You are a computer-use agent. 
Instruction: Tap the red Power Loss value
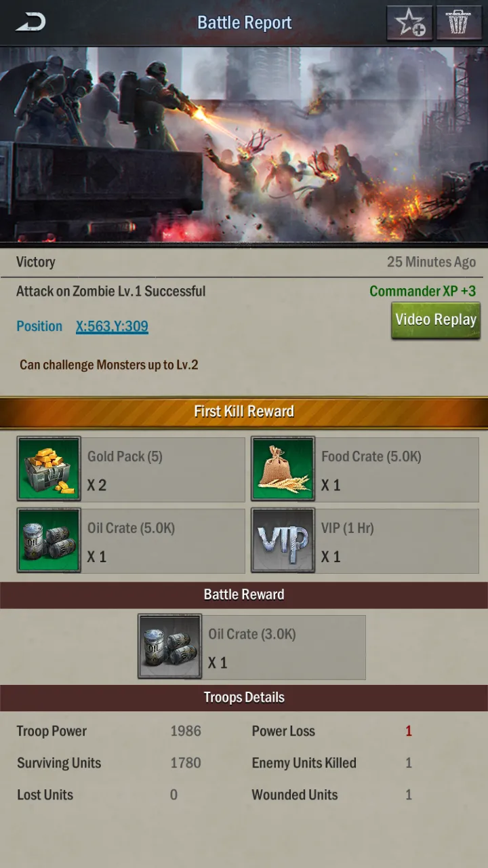(409, 731)
